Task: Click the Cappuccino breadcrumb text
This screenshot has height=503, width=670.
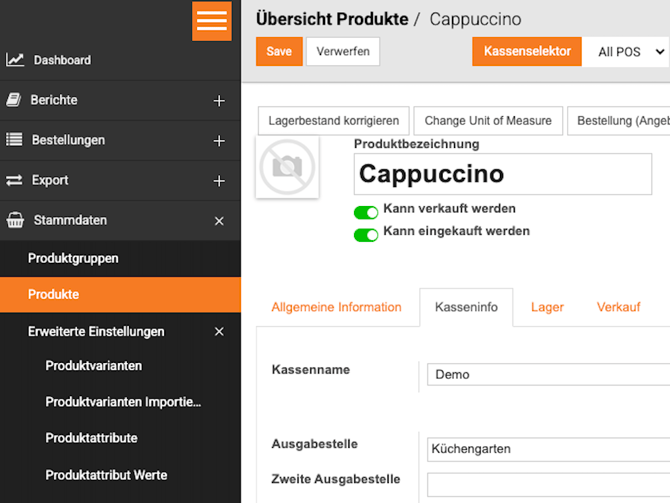Action: (475, 20)
